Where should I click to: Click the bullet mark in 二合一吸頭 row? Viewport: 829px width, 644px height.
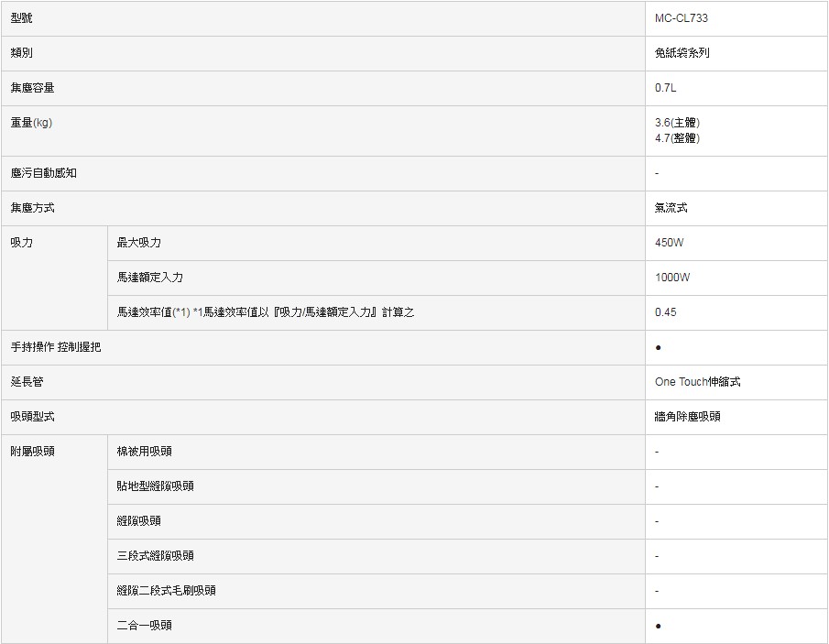[x=659, y=626]
